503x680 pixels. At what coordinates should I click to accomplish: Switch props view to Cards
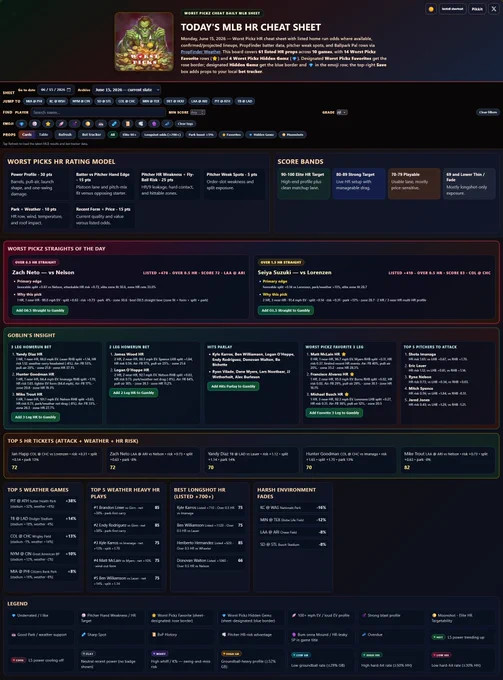tap(27, 134)
